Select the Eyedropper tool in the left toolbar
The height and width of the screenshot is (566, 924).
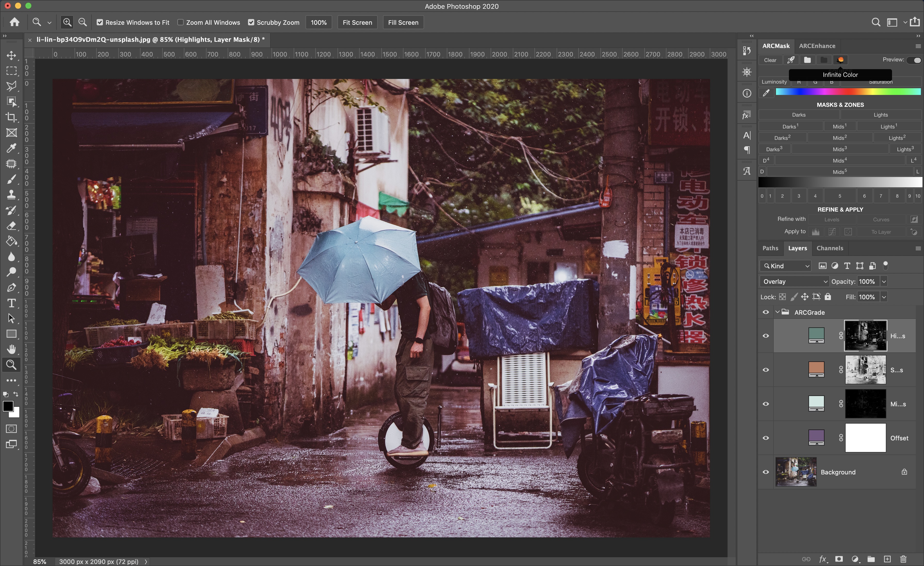click(11, 148)
